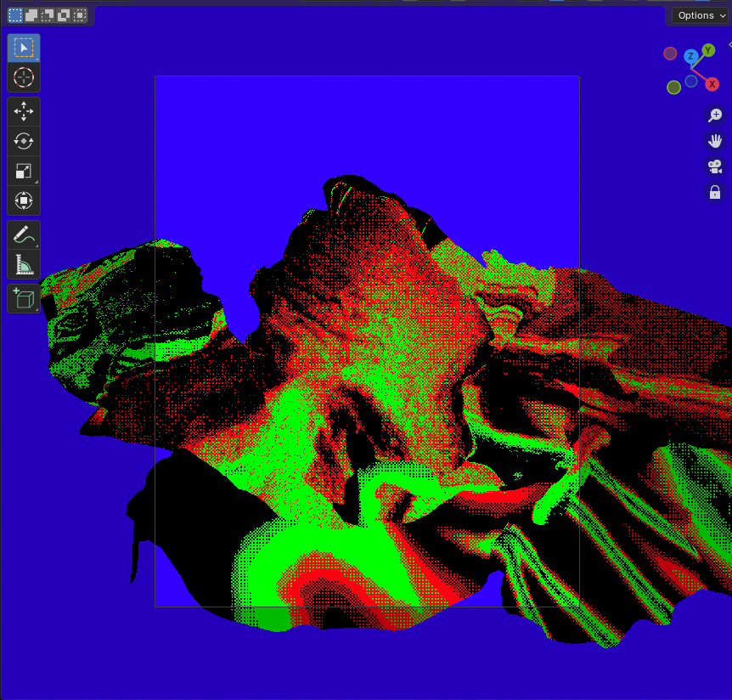Enable the Transform tool

coord(23,200)
